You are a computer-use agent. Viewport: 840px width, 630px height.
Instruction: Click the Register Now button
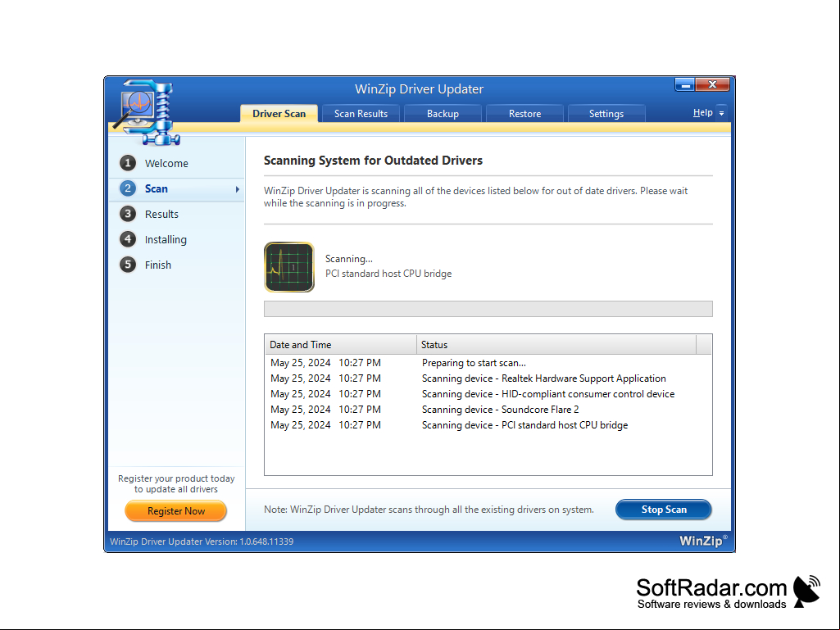click(x=175, y=511)
